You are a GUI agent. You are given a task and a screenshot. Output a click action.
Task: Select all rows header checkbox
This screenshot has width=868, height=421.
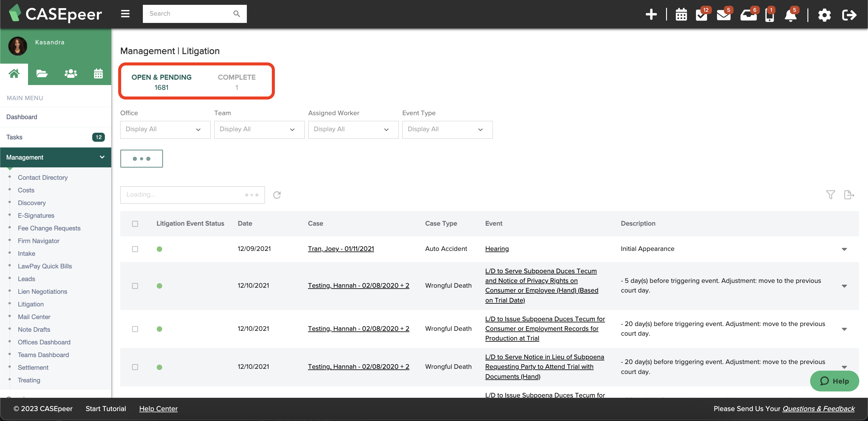135,224
